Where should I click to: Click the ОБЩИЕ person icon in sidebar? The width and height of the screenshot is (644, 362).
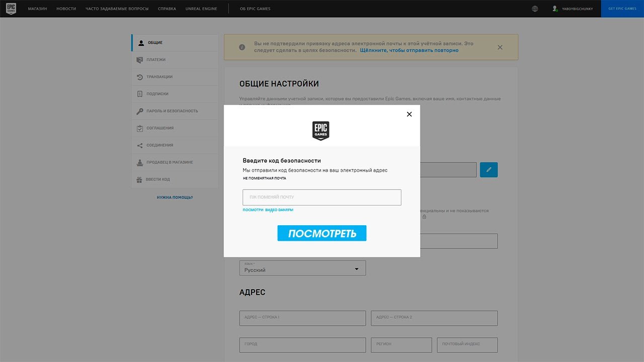[x=141, y=43]
